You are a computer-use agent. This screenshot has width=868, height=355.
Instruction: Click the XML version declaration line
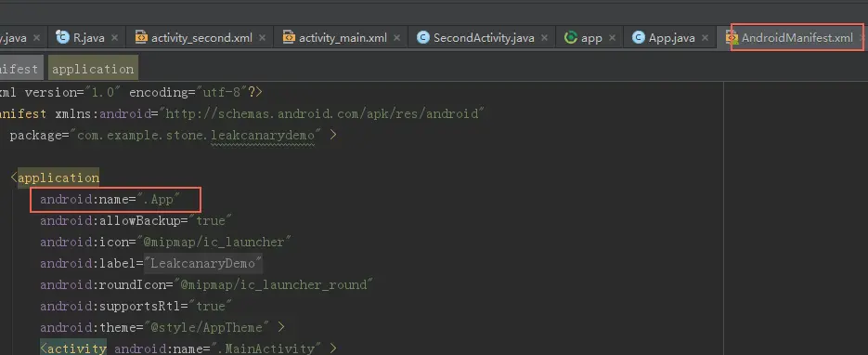pyautogui.click(x=131, y=92)
